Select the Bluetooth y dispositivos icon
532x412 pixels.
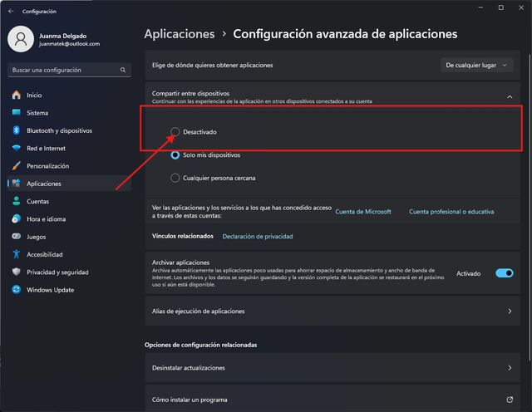(x=17, y=130)
